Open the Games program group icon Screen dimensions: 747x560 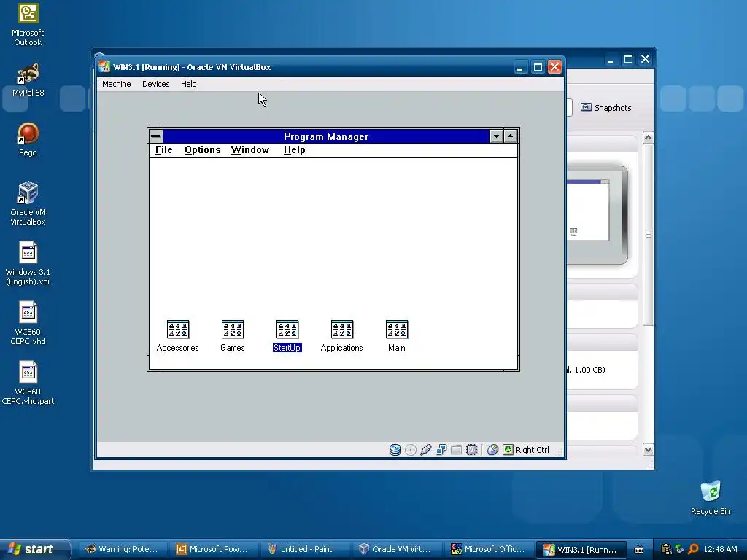tap(233, 330)
